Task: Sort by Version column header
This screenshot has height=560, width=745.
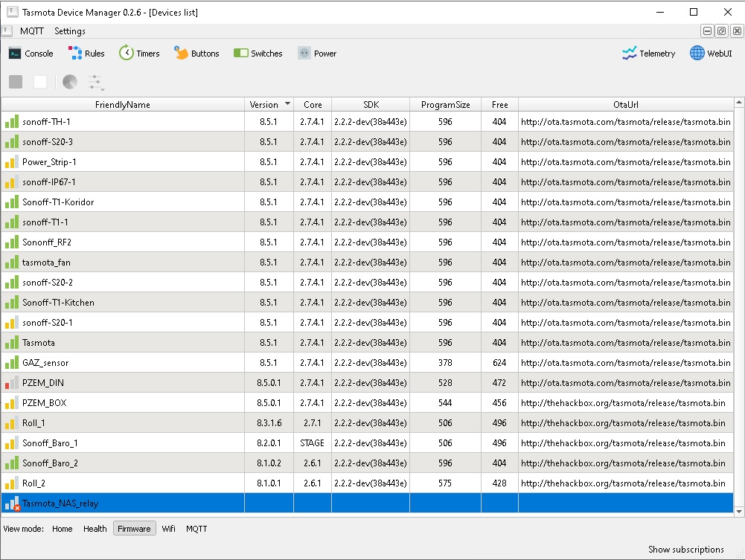Action: (x=269, y=105)
